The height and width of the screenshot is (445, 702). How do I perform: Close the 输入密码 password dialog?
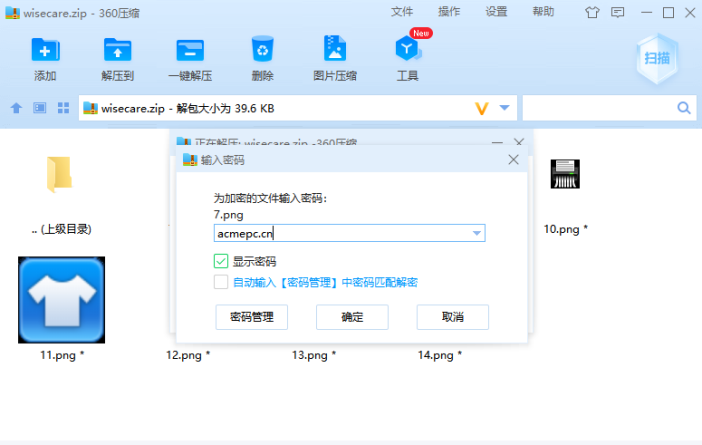(514, 160)
